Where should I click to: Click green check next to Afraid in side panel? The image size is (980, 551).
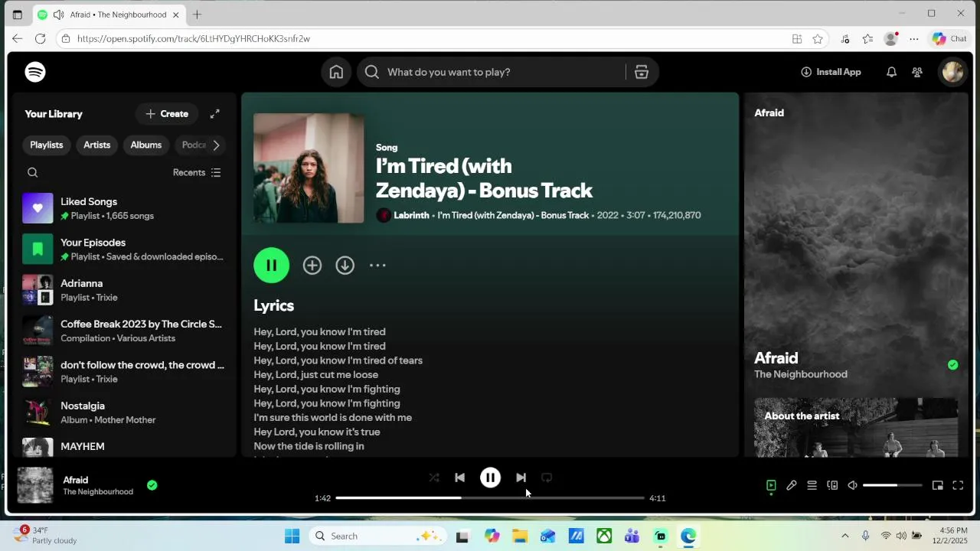click(952, 365)
